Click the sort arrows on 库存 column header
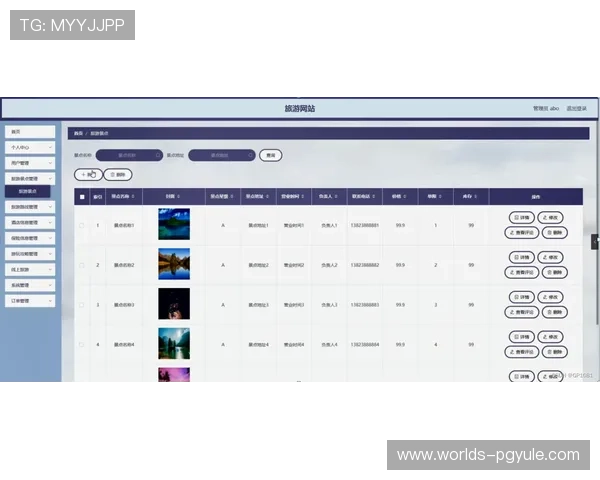 tap(477, 197)
